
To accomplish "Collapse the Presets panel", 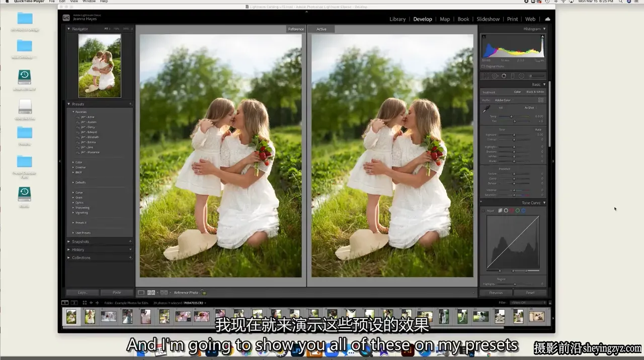I will click(69, 104).
